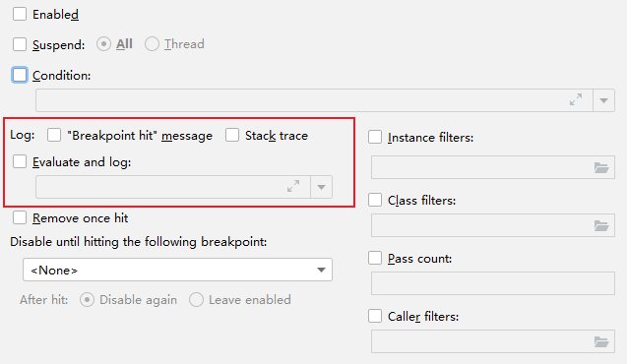The height and width of the screenshot is (364, 627).
Task: Expand the Condition expression editor
Action: (576, 99)
